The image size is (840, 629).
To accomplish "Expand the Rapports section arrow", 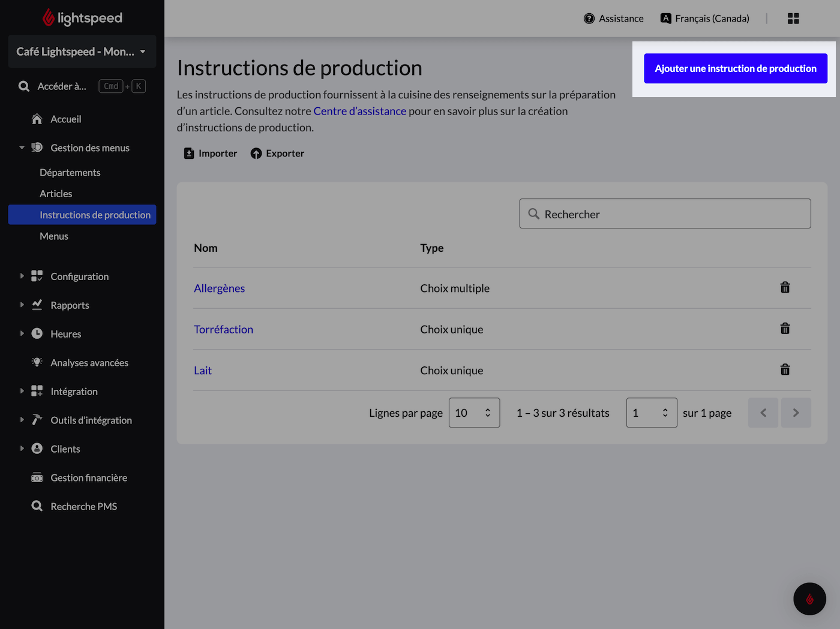I will point(22,305).
